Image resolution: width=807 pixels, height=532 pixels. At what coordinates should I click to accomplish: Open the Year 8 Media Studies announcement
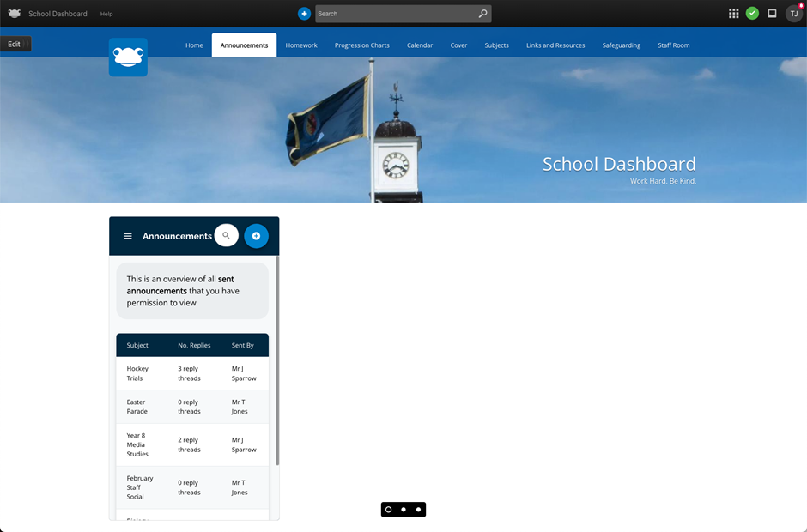[x=137, y=444]
